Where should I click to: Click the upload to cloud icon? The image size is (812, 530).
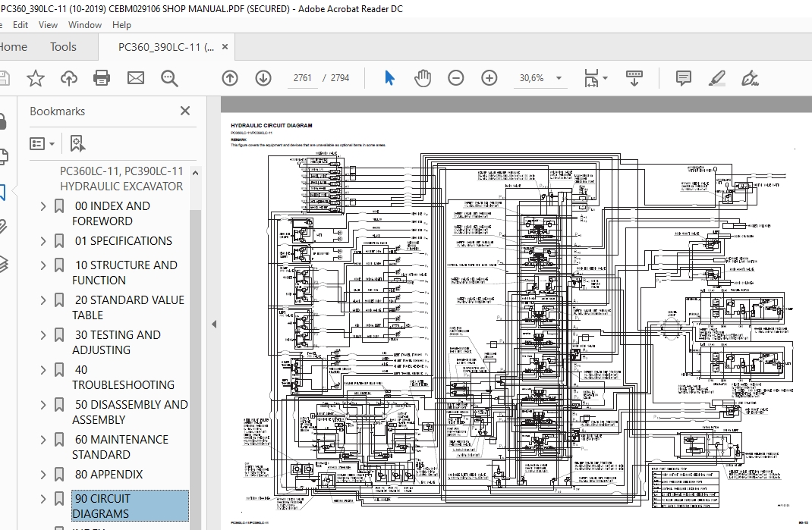coord(69,78)
